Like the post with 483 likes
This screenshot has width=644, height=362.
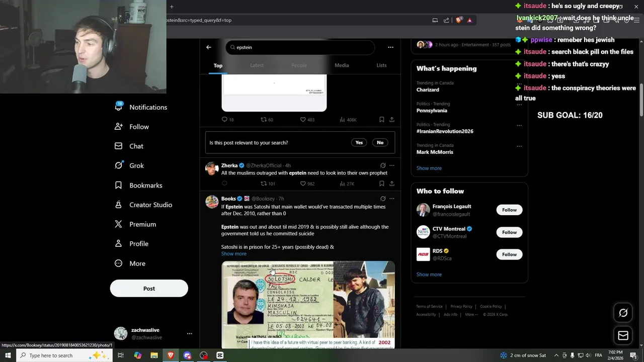click(x=307, y=120)
